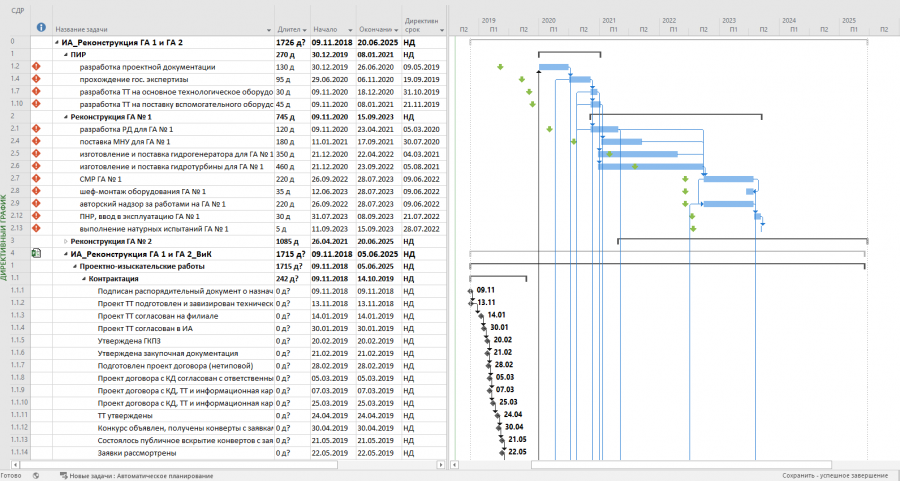Viewport: 900px width, 481px height.
Task: Select milestone diamond labeled 09.11
Action: [x=471, y=291]
